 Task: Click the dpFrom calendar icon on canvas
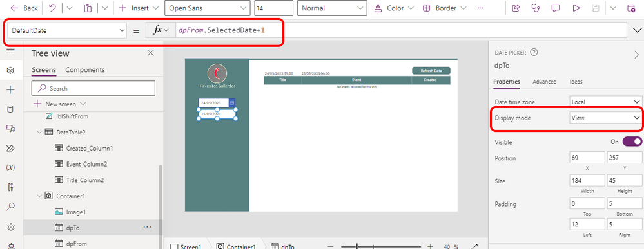tap(232, 102)
